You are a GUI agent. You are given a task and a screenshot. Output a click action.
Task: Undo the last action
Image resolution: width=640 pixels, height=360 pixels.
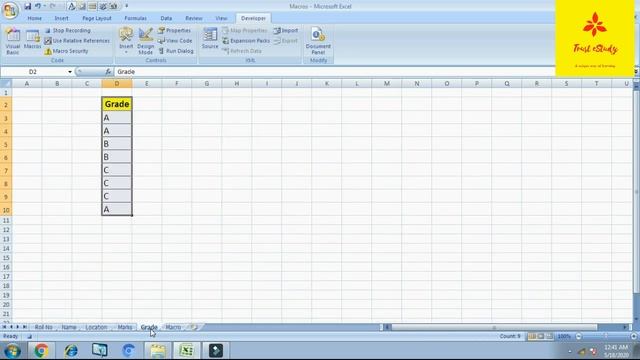pyautogui.click(x=38, y=6)
